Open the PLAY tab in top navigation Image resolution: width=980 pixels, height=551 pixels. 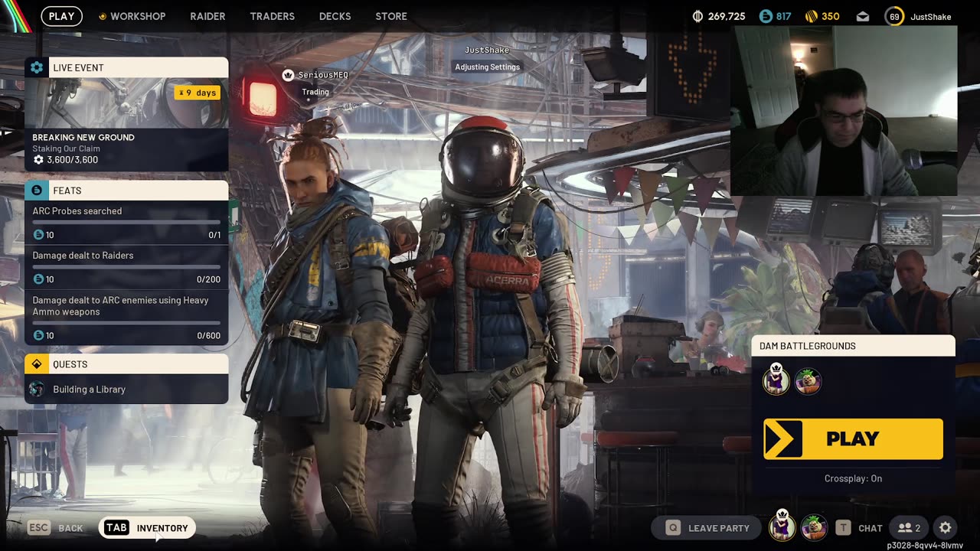pos(62,16)
